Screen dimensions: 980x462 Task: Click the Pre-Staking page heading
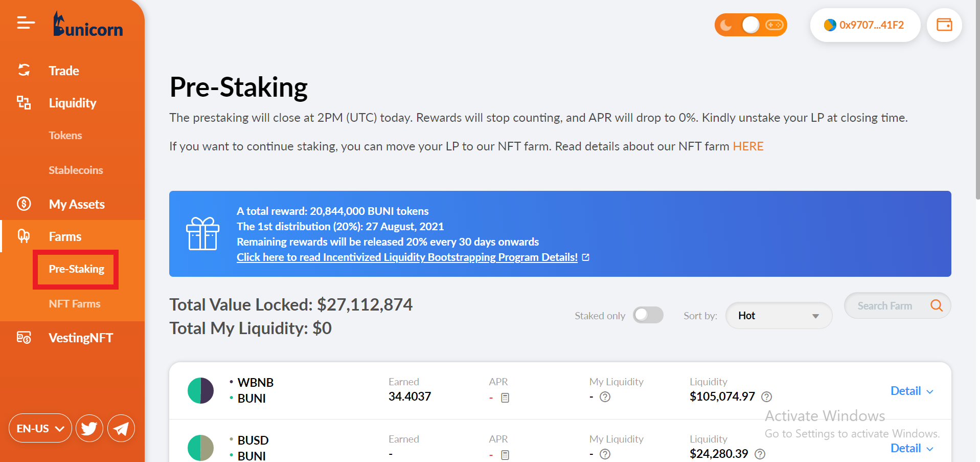click(x=239, y=87)
